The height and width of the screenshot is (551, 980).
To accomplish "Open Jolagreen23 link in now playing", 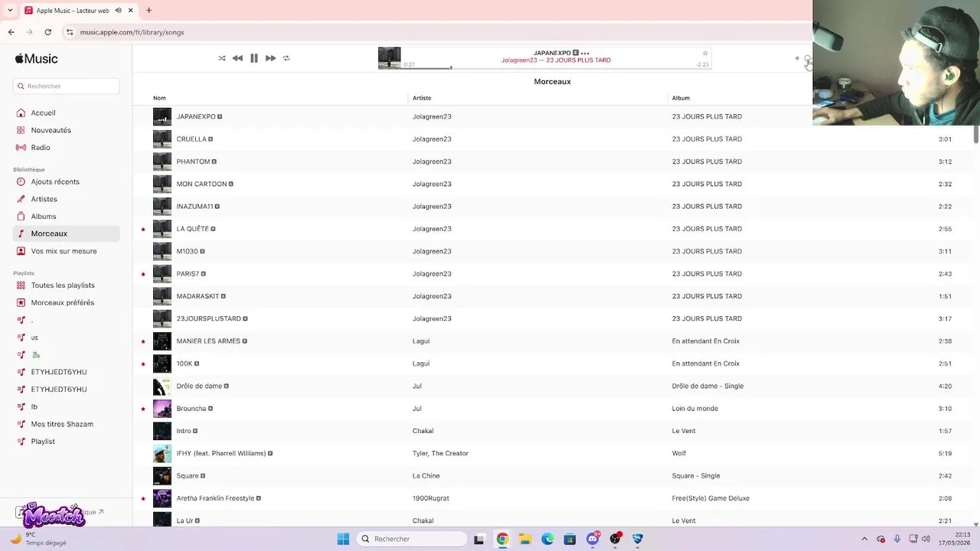I will coord(519,60).
